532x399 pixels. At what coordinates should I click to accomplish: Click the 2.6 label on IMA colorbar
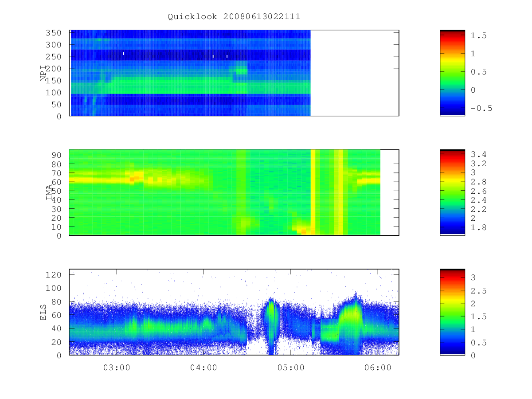tap(479, 191)
